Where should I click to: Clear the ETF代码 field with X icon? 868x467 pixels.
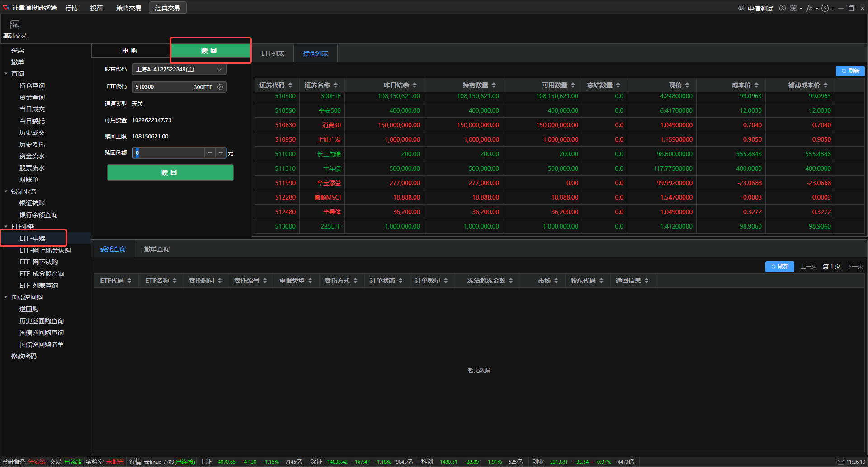tap(220, 87)
